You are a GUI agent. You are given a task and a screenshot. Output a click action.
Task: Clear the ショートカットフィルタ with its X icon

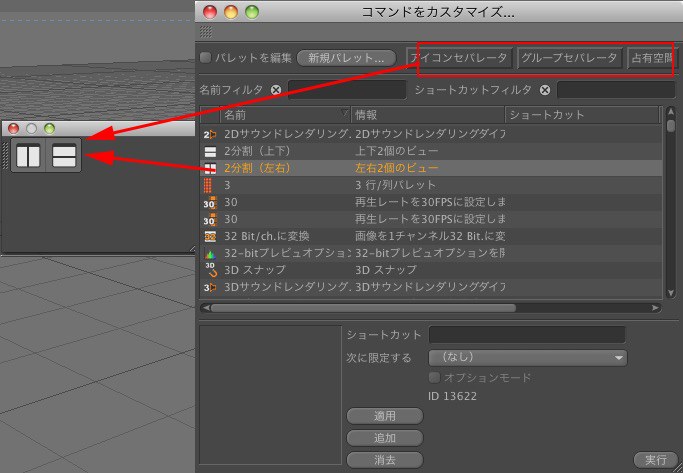click(x=545, y=90)
